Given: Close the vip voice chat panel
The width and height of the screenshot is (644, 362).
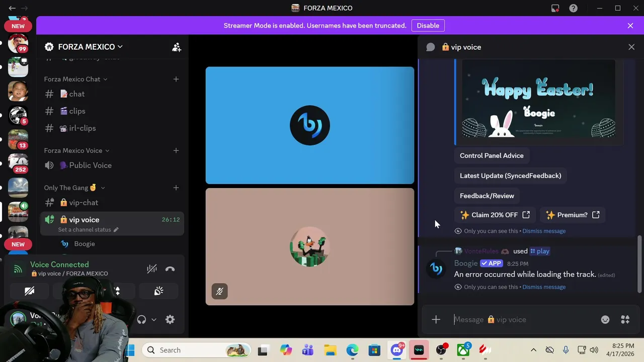Looking at the screenshot, I should pos(631,47).
